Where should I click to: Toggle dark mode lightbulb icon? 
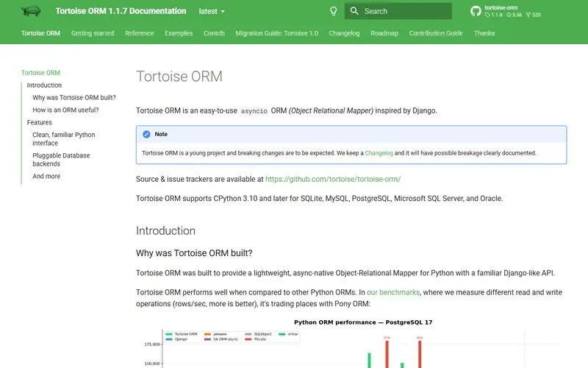334,11
